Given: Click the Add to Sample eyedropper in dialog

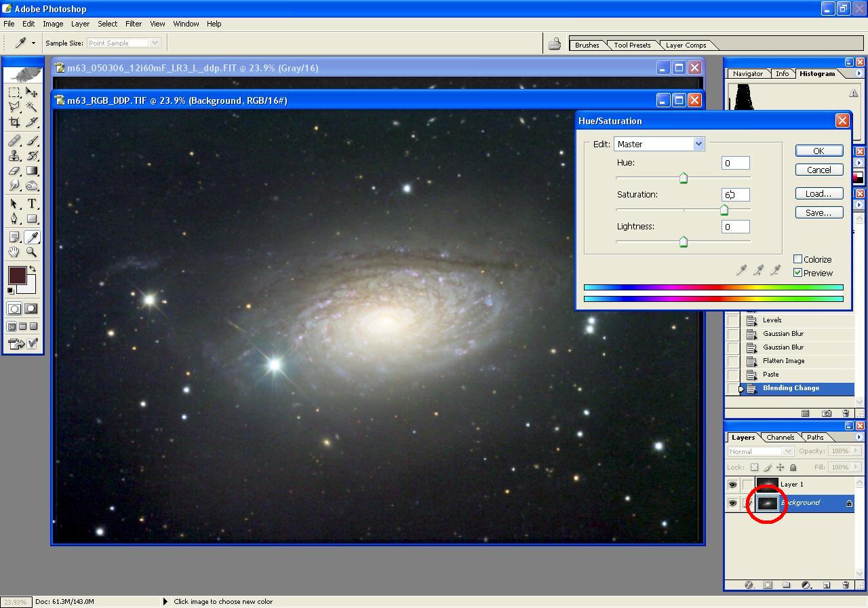Looking at the screenshot, I should click(x=758, y=271).
